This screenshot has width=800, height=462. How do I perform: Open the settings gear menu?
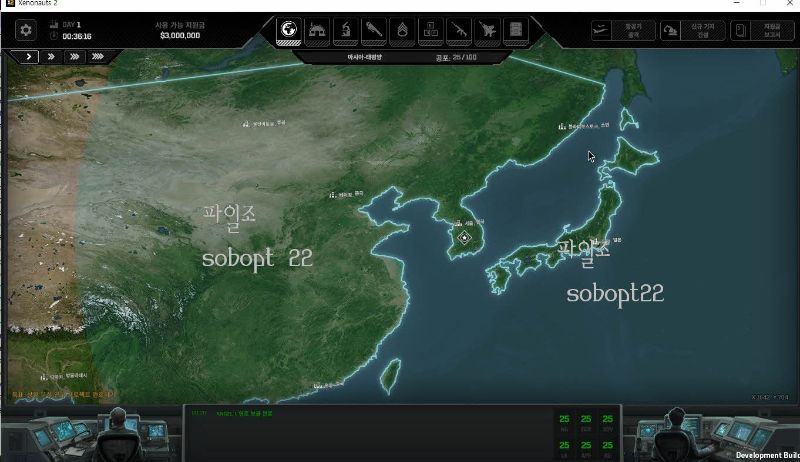(26, 31)
